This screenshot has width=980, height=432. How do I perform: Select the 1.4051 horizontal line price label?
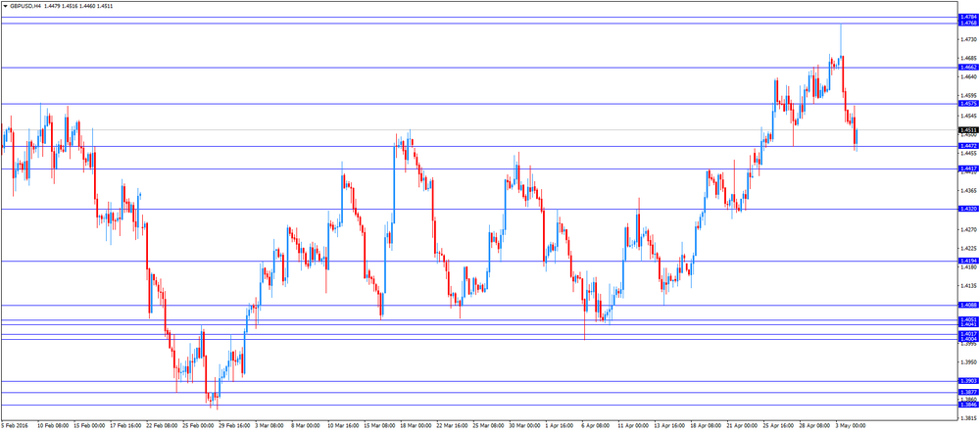pyautogui.click(x=968, y=319)
